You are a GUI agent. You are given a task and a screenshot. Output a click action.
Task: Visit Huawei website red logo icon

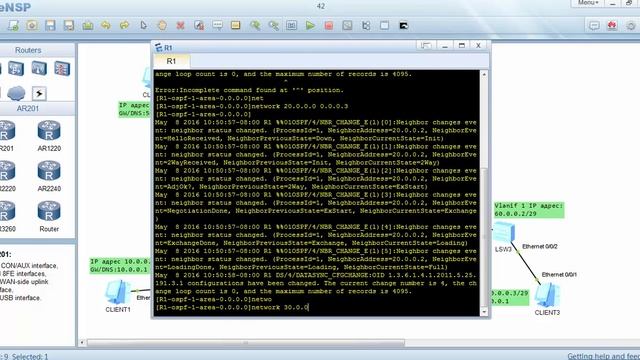(x=612, y=26)
